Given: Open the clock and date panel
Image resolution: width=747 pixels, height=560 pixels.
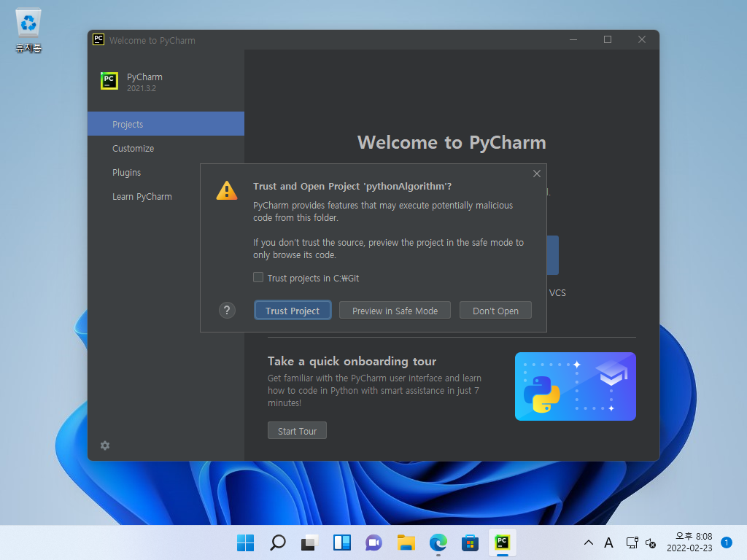Looking at the screenshot, I should (689, 542).
